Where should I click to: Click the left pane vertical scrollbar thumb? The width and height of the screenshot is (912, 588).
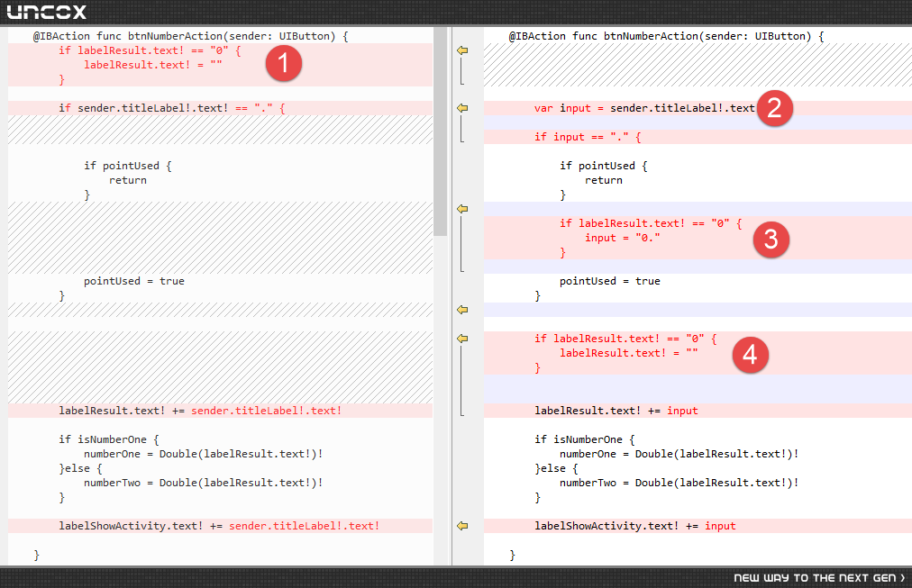(x=441, y=131)
